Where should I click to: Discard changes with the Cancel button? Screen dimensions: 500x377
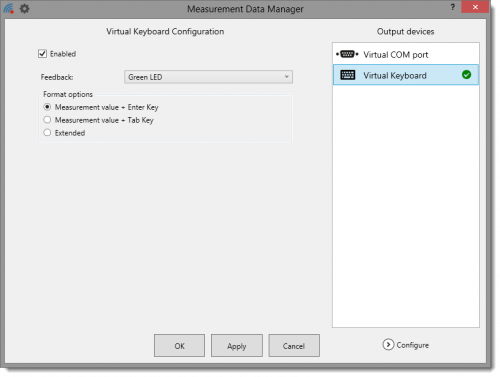coord(294,346)
